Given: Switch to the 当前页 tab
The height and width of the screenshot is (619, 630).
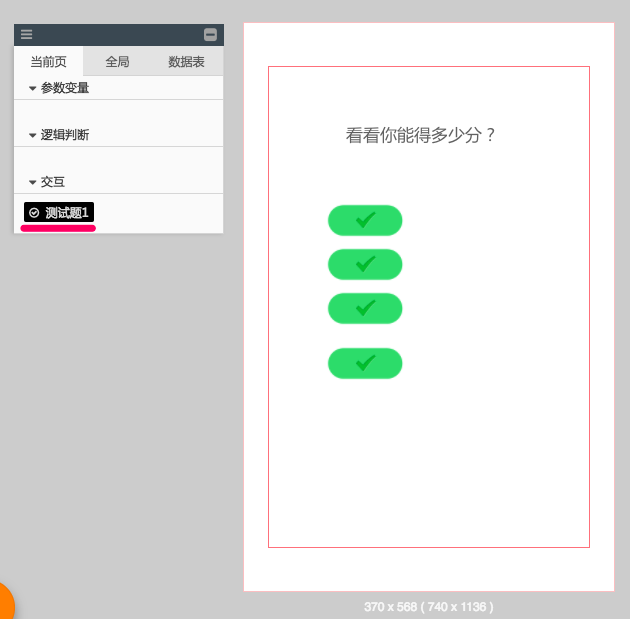Looking at the screenshot, I should coord(48,62).
